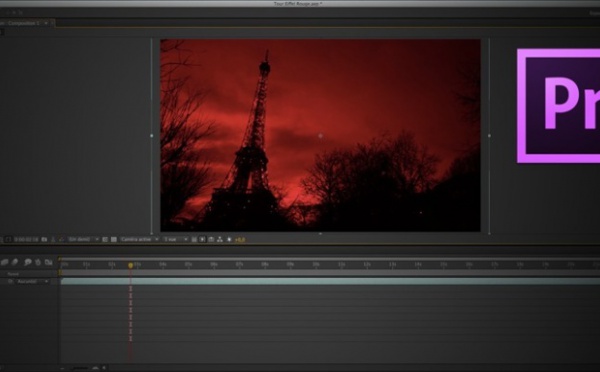Open the Composition tab dropdown arrow
The image size is (600, 372).
[x=46, y=23]
